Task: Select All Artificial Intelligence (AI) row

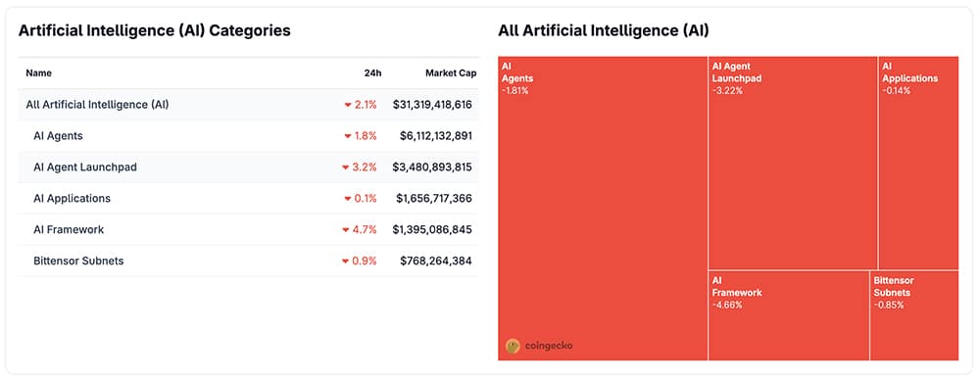Action: [249, 105]
